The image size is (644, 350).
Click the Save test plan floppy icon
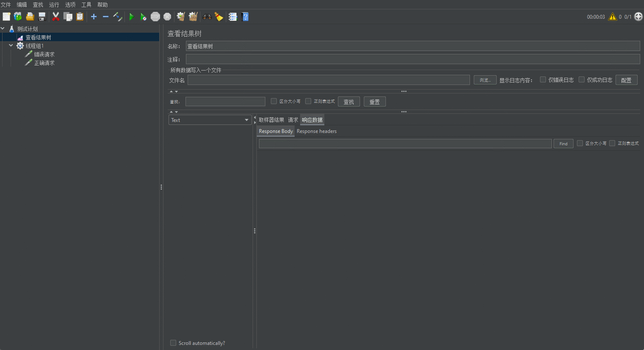click(x=42, y=17)
